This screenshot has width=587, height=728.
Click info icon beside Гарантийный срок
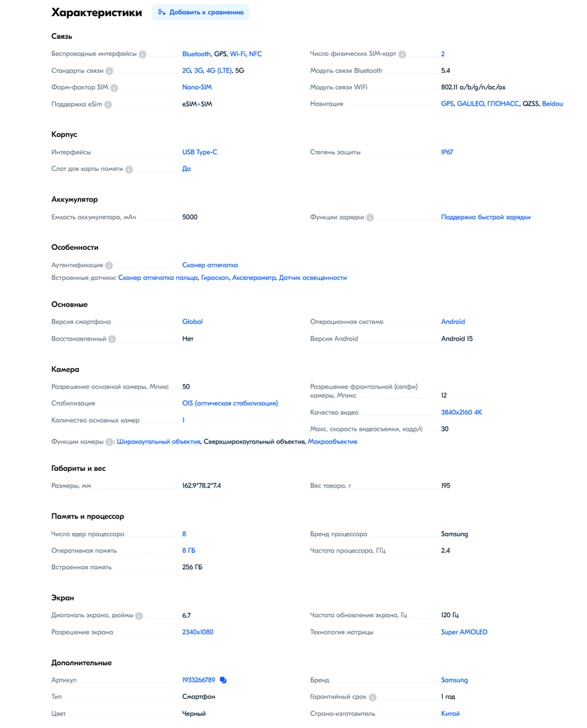point(373,697)
